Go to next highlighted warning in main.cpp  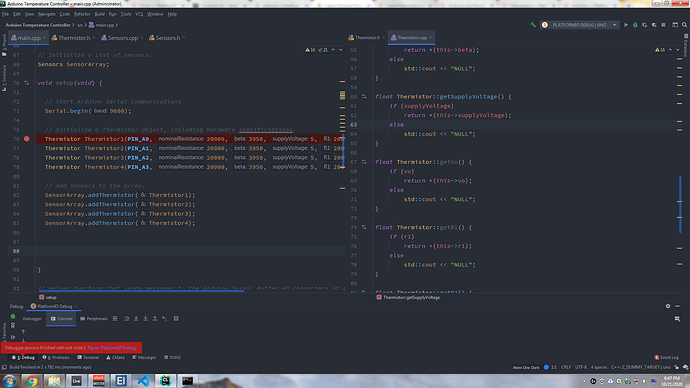(340, 50)
